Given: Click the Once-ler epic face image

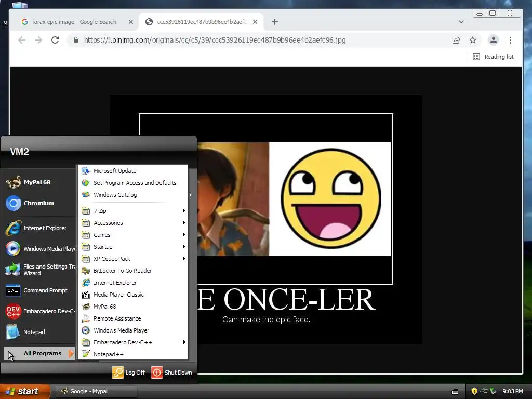Looking at the screenshot, I should click(x=265, y=220).
